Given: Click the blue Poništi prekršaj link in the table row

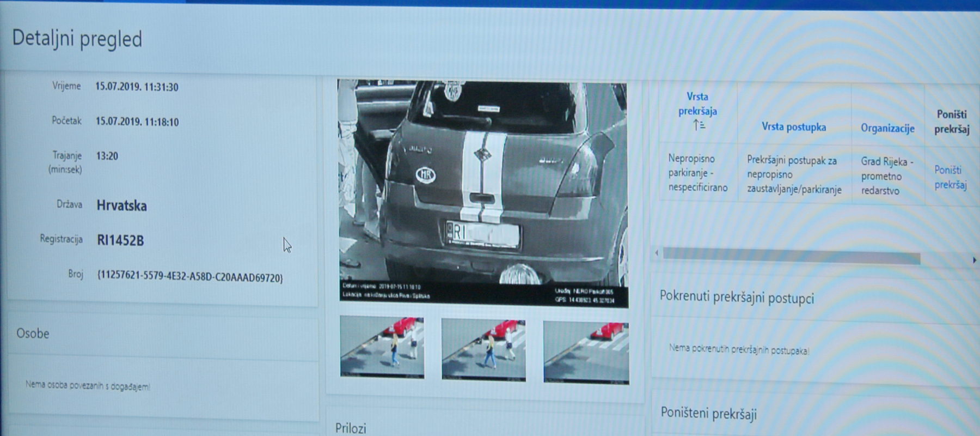Looking at the screenshot, I should click(x=951, y=178).
